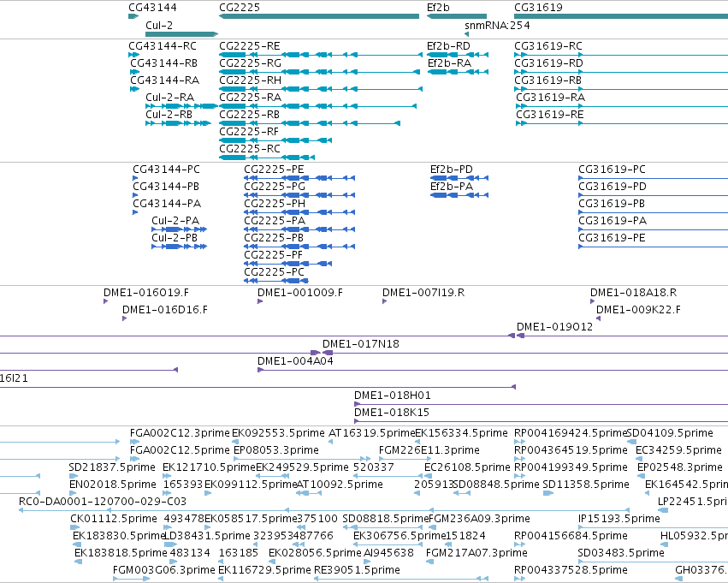This screenshot has height=583, width=728.
Task: Select BAC end DME1-018A18.R
Action: click(593, 301)
